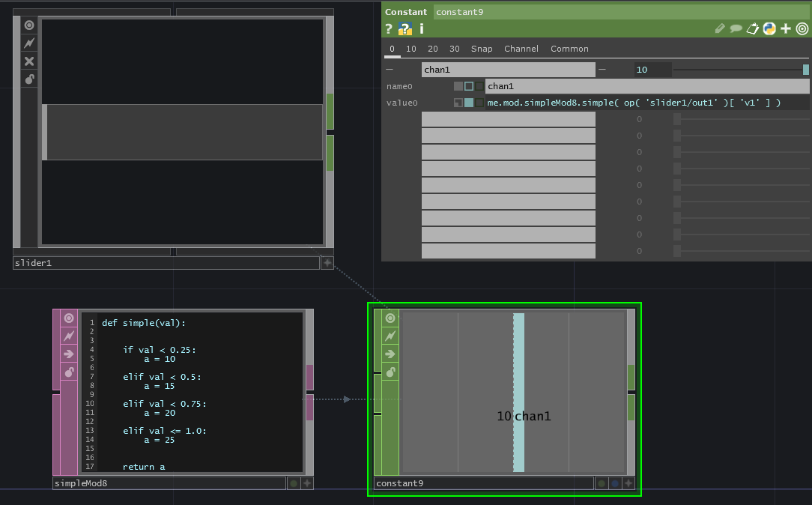Viewport: 812px width, 505px height.
Task: Expand value0 parameter mode square
Action: coord(458,103)
